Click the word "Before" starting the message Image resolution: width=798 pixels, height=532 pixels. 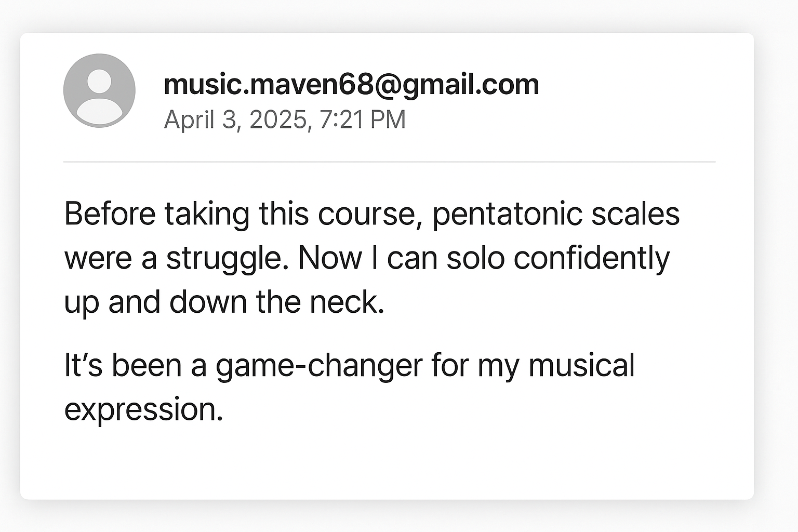pyautogui.click(x=110, y=214)
